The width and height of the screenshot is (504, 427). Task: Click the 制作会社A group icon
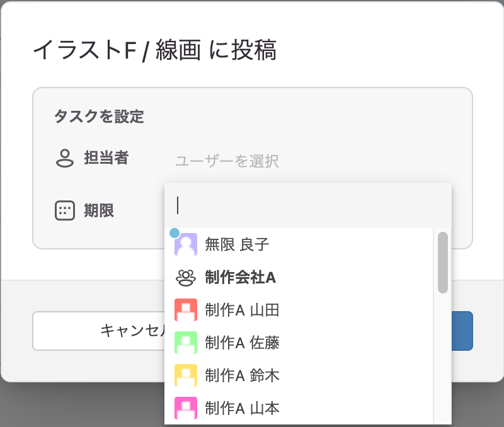point(185,278)
